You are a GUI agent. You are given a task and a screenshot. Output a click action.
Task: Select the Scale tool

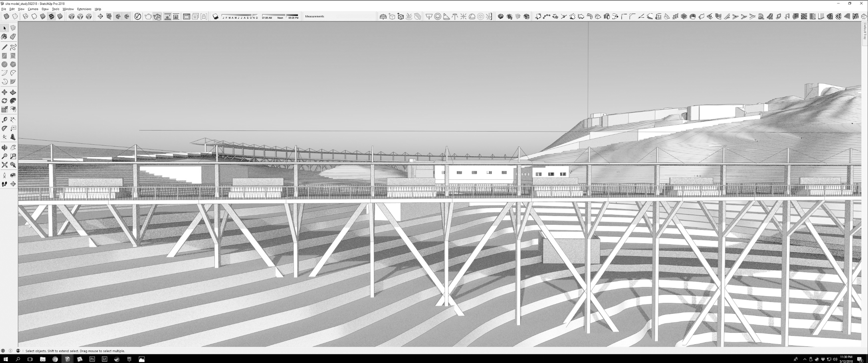[5, 109]
